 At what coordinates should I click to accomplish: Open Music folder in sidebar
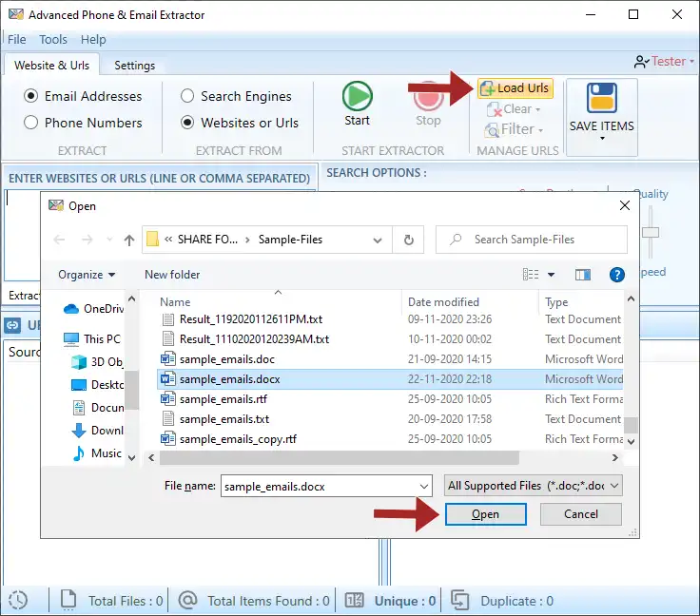(96, 453)
